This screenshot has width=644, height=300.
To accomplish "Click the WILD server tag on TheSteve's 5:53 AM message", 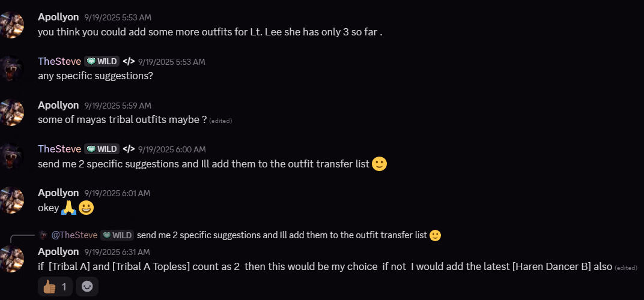I will pyautogui.click(x=102, y=61).
